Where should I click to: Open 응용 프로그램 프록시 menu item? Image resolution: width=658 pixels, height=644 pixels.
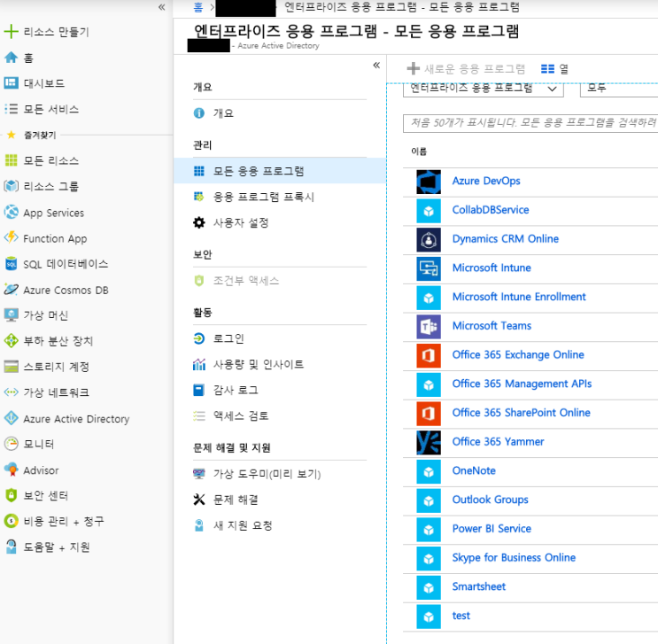280,197
